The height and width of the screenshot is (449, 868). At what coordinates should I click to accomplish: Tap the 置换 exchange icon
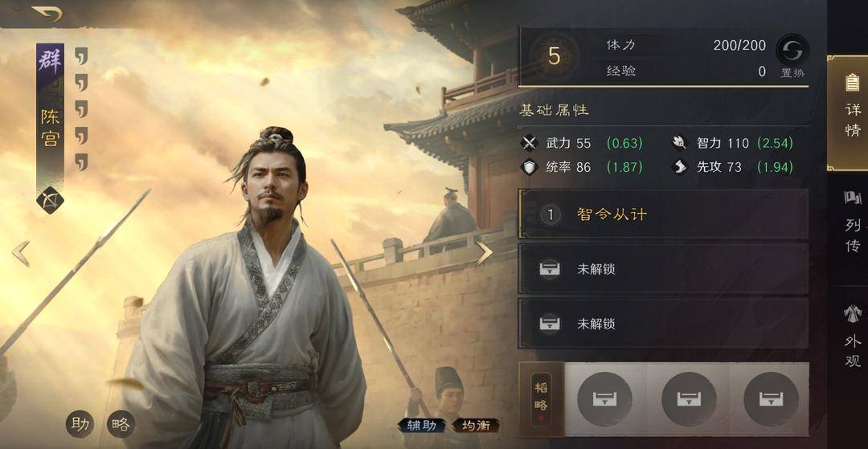click(792, 51)
